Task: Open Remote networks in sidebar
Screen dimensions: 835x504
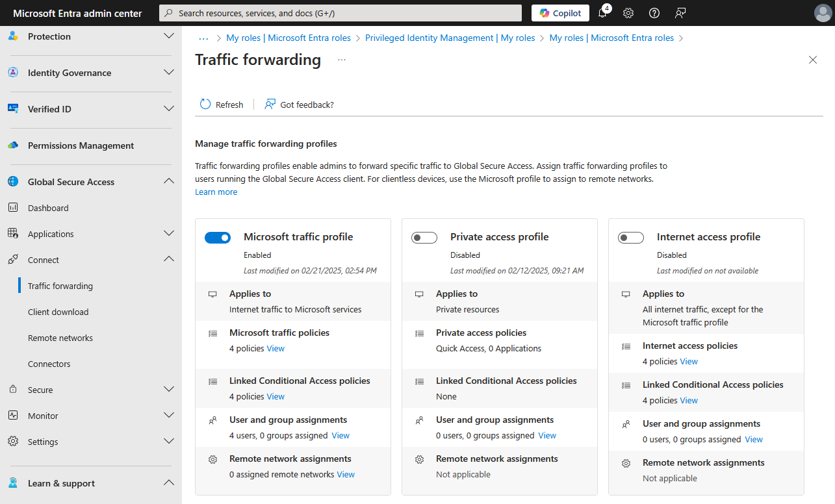Action: tap(60, 338)
